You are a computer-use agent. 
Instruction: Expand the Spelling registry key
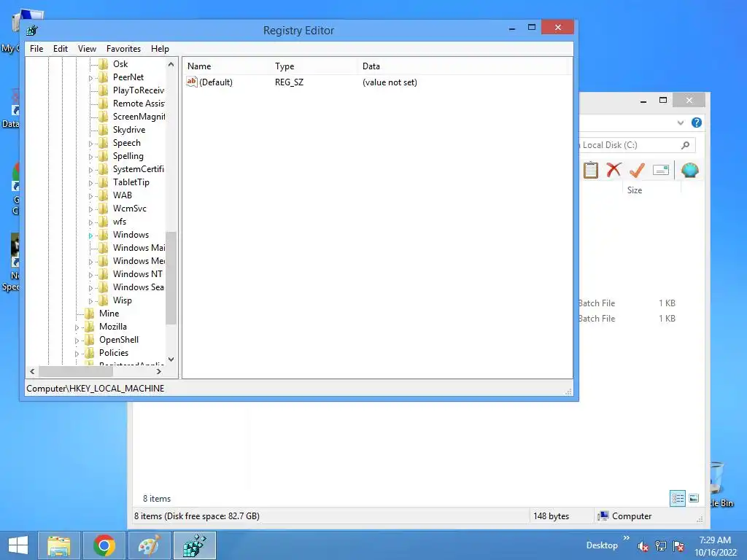click(x=90, y=156)
